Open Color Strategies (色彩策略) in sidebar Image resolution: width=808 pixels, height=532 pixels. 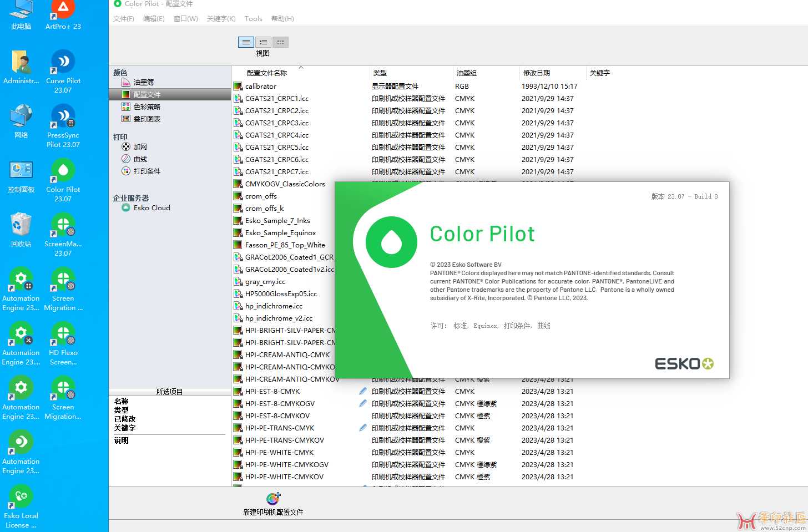[x=147, y=107]
